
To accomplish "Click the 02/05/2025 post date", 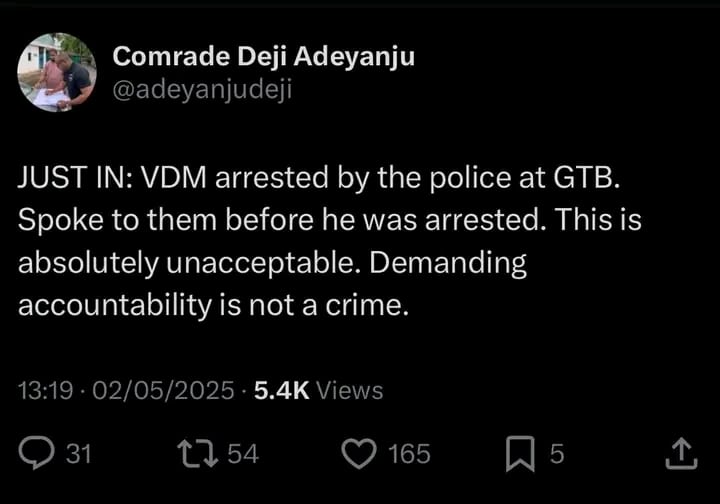I will (x=164, y=390).
